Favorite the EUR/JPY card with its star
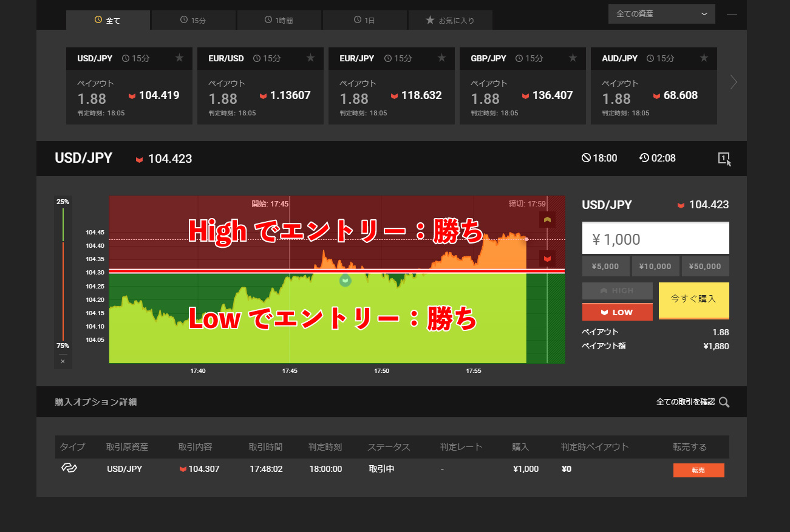This screenshot has height=532, width=790. (x=441, y=58)
